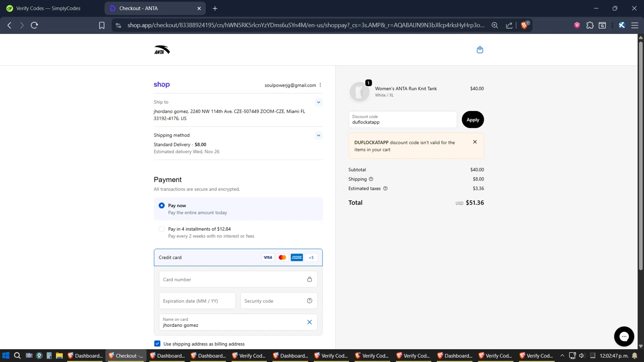
Task: Click the Total $51.36 amount
Action: (x=474, y=202)
